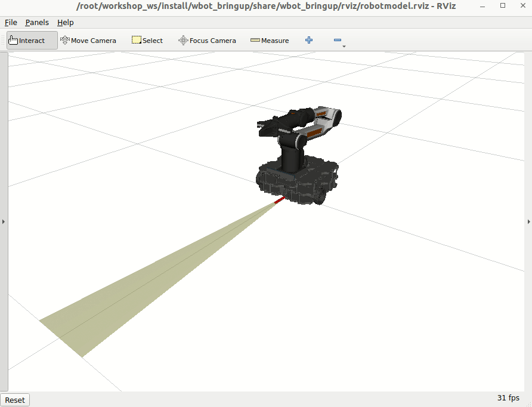Open the Measure tool

[x=270, y=40]
